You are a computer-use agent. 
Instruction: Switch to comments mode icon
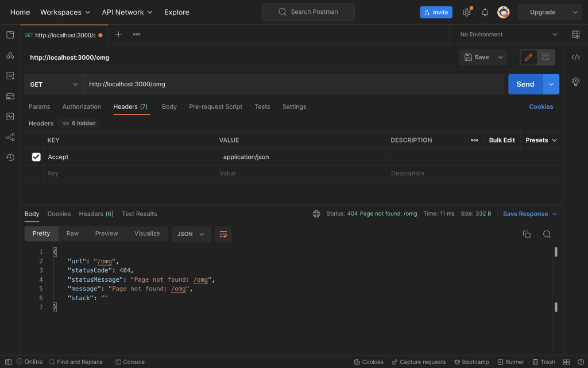[546, 57]
